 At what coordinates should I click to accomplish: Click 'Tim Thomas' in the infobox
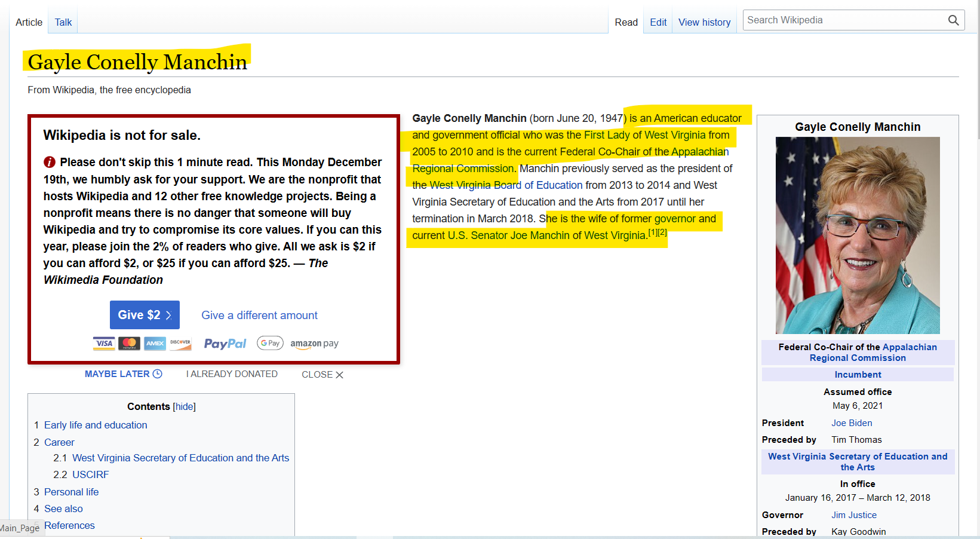(x=856, y=440)
